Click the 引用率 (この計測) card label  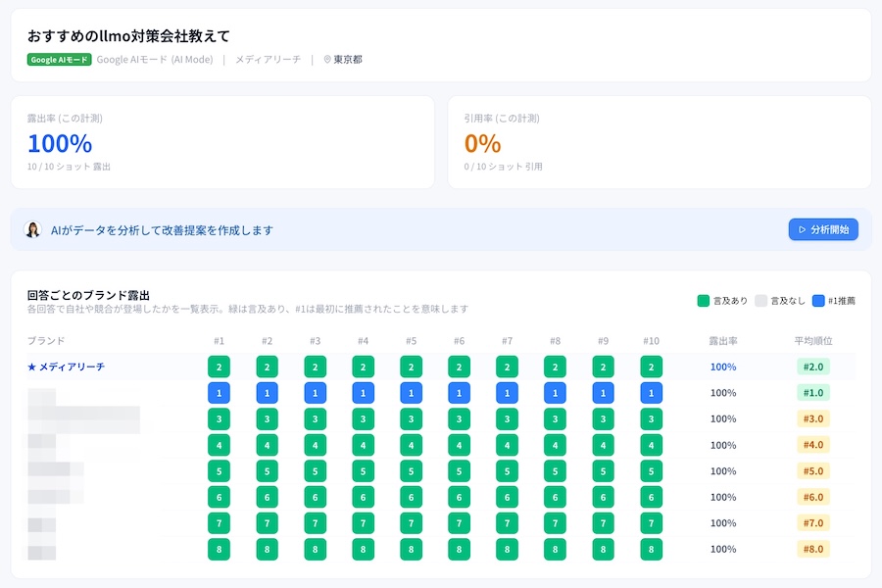[502, 119]
